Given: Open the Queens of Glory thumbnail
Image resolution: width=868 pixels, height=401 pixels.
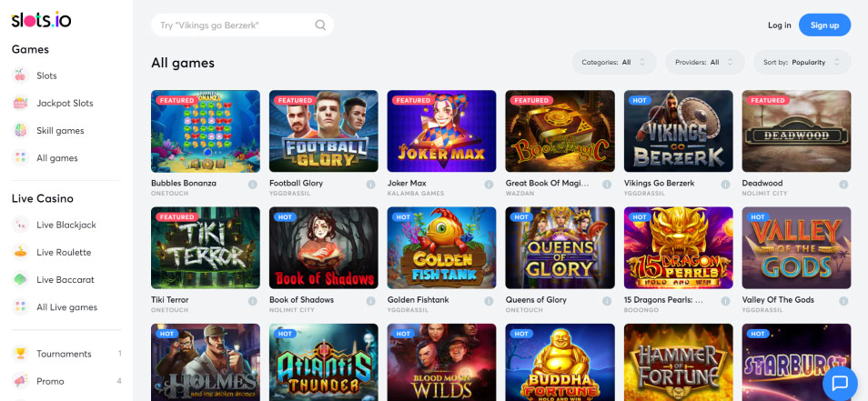Looking at the screenshot, I should click(x=560, y=248).
